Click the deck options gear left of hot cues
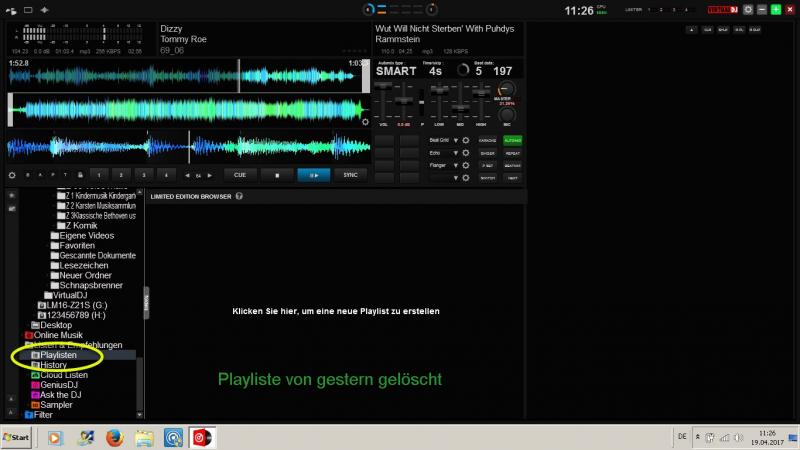Screen dimensions: 800x450 pos(12,175)
